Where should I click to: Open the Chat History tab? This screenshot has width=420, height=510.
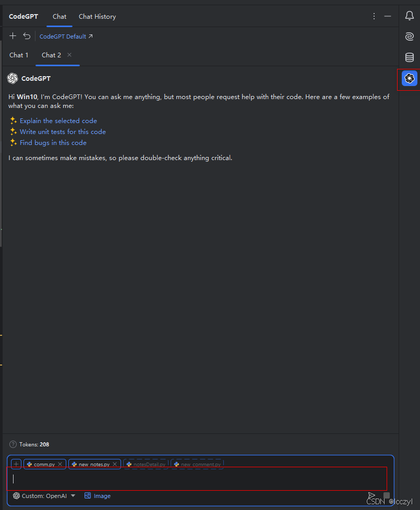pyautogui.click(x=97, y=17)
